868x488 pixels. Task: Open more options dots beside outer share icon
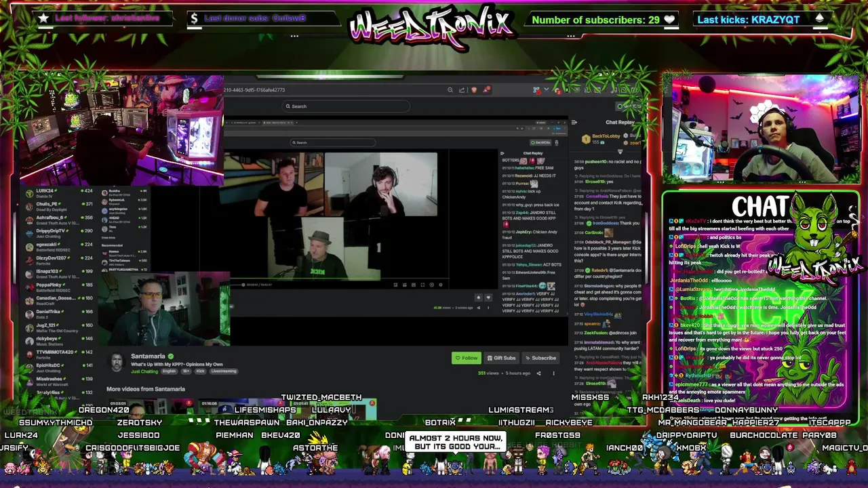coord(553,373)
